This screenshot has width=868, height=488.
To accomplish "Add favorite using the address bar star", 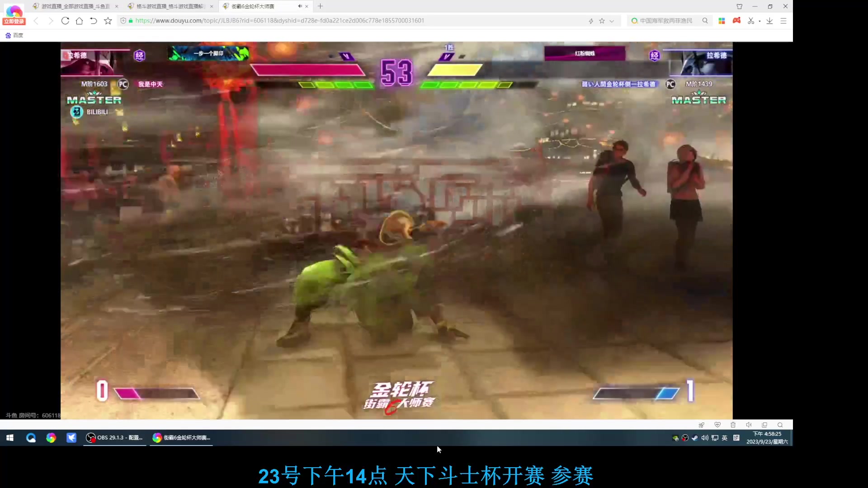I will [x=602, y=21].
